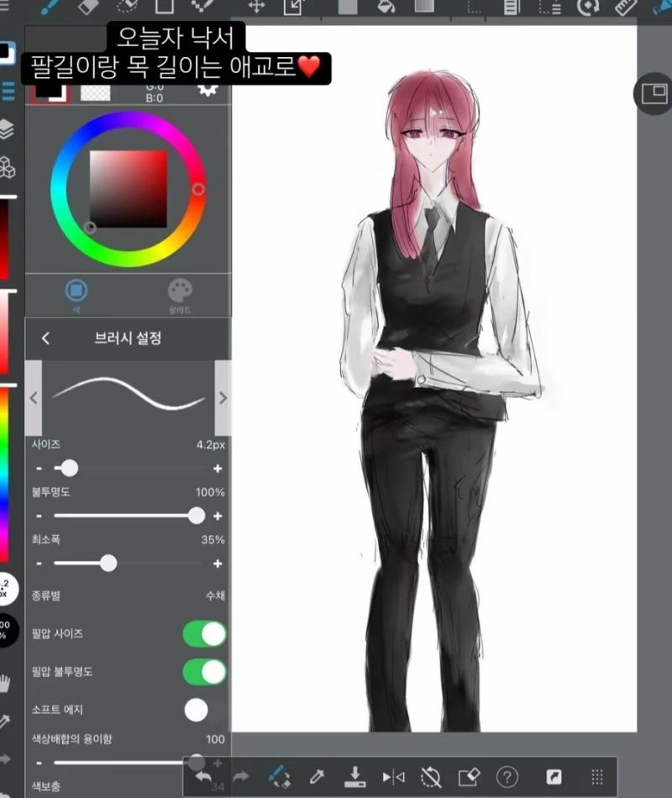Viewport: 672px width, 798px height.
Task: Decrease 최소폭 with minus button
Action: click(x=39, y=564)
